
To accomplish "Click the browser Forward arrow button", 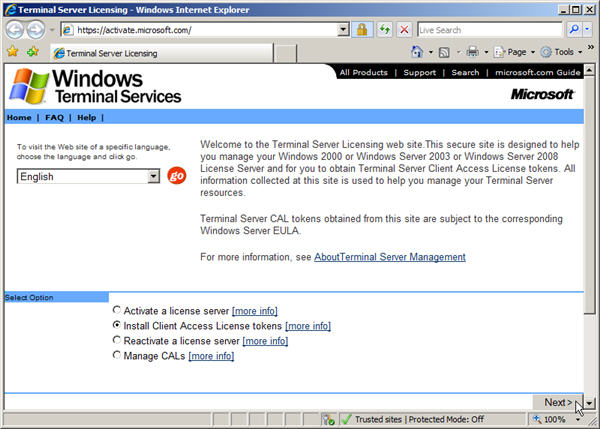I will pyautogui.click(x=36, y=29).
